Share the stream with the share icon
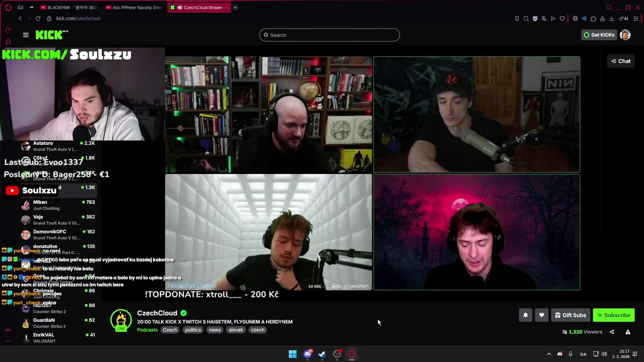This screenshot has width=644, height=362. pos(612,332)
